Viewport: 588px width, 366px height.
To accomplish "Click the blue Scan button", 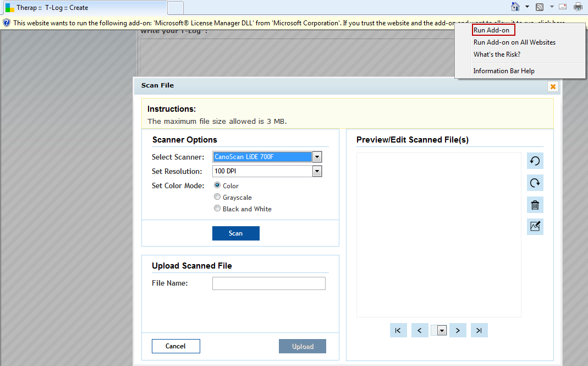I will pyautogui.click(x=236, y=233).
